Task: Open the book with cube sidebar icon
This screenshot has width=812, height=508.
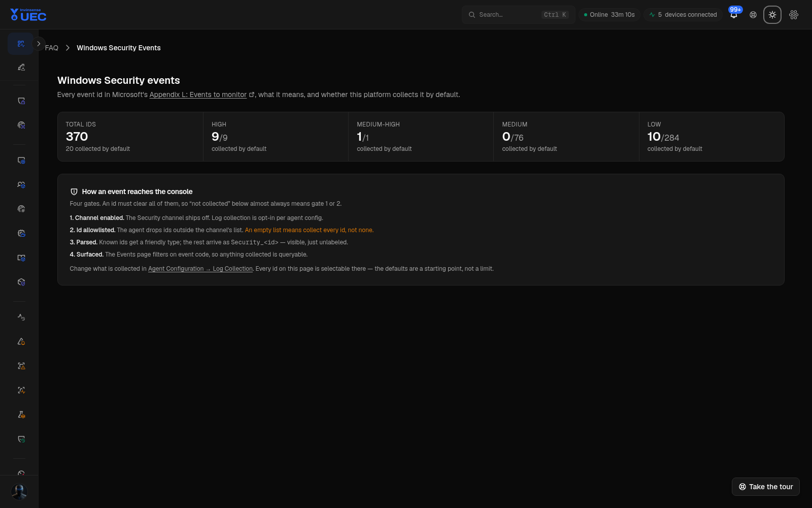Action: click(21, 258)
